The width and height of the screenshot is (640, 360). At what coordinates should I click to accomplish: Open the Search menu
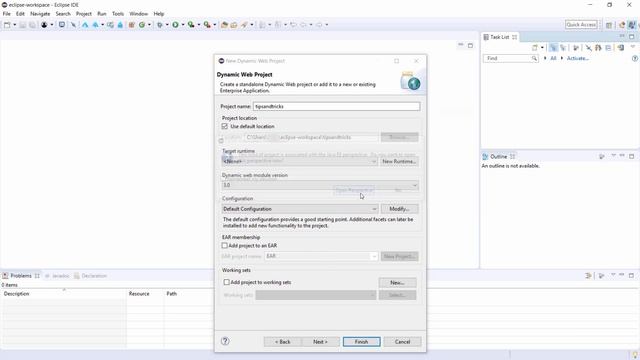click(63, 13)
